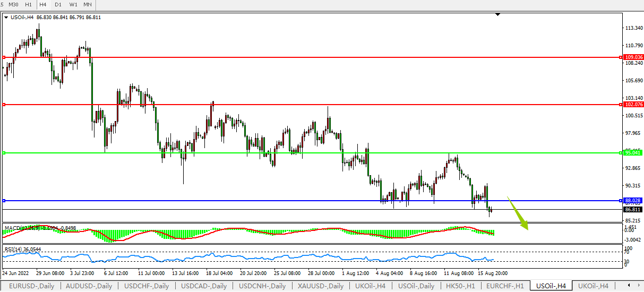Click the red 109.036 price label
This screenshot has width=644, height=292.
point(633,57)
